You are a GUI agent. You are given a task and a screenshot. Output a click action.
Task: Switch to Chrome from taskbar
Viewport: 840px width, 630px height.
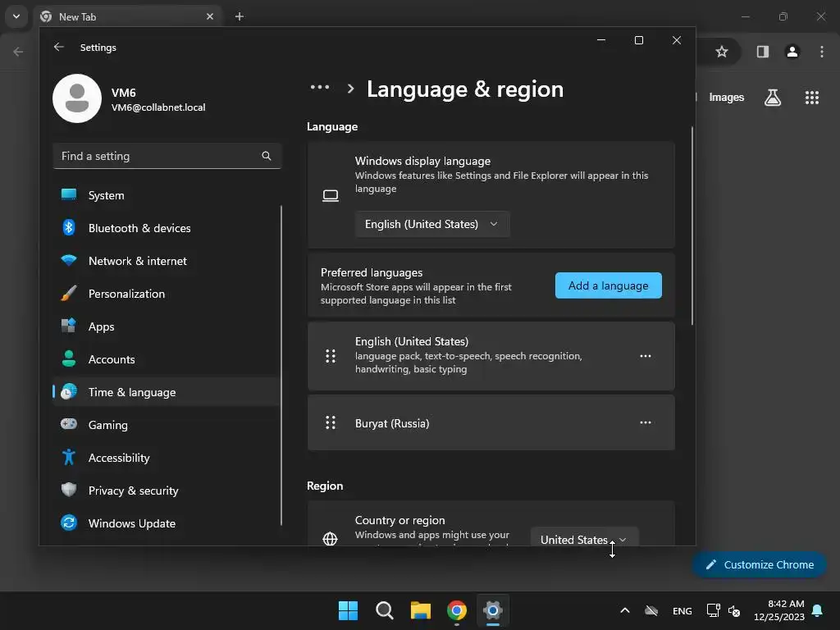pos(457,610)
